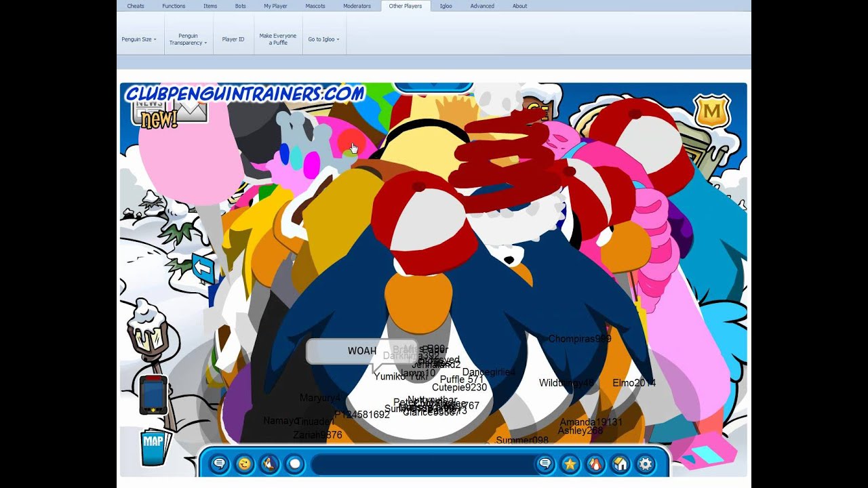Open the Advanced tab
This screenshot has width=868, height=488.
[x=482, y=6]
